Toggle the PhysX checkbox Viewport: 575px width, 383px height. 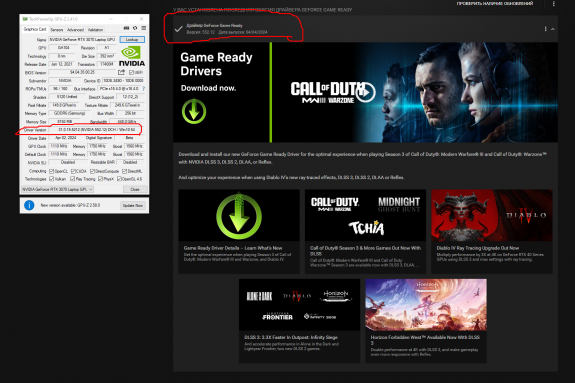pyautogui.click(x=100, y=179)
